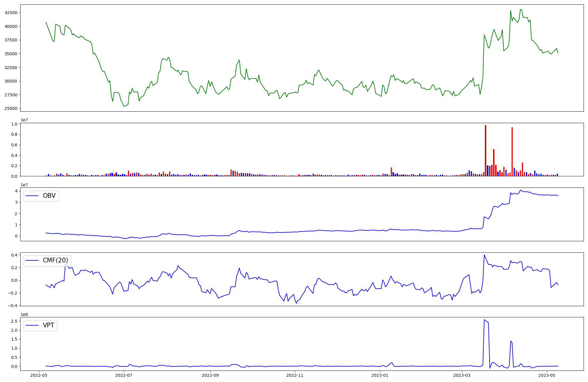Click the CMF(20) legend label
The width and height of the screenshot is (588, 382).
(55, 261)
